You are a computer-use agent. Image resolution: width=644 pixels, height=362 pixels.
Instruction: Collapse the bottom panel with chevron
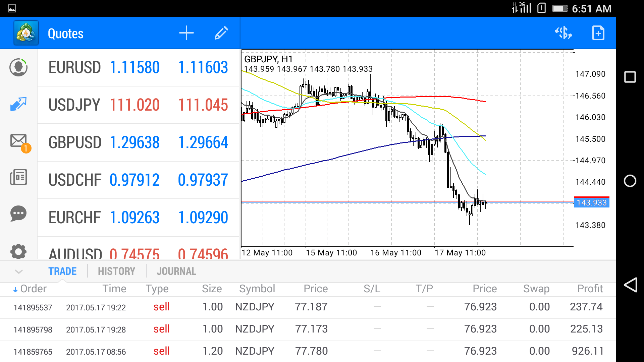point(19,271)
